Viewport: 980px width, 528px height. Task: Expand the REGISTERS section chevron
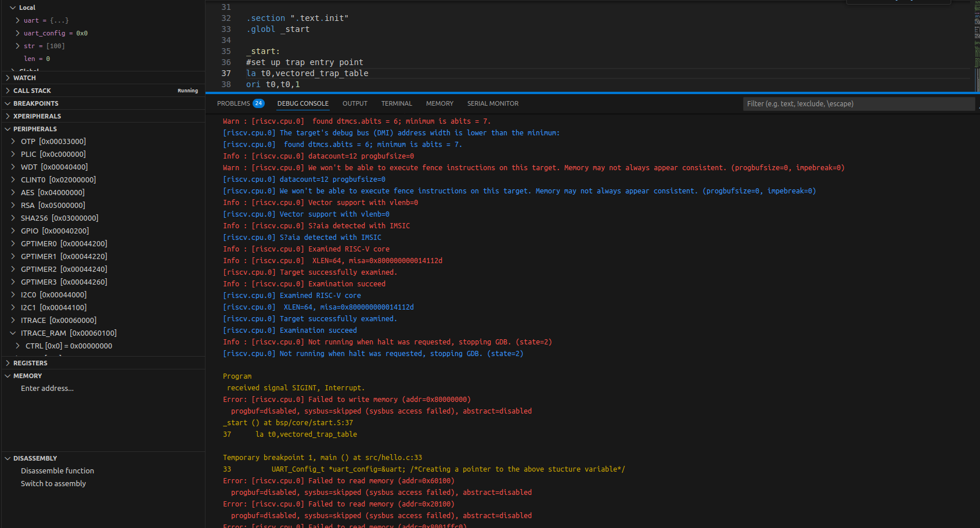(x=8, y=363)
